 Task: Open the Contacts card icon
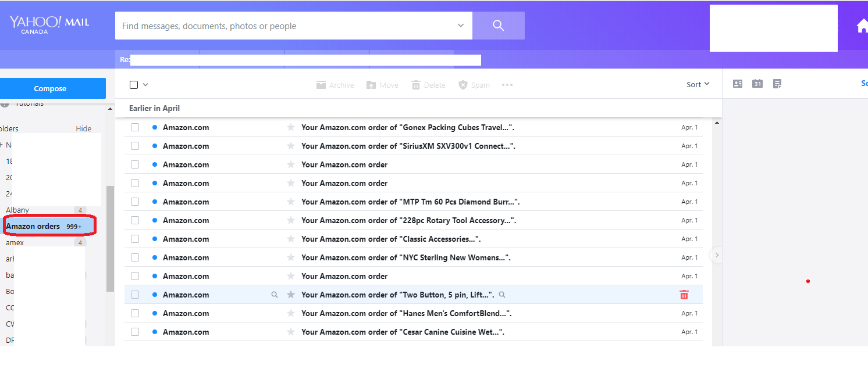click(x=738, y=84)
